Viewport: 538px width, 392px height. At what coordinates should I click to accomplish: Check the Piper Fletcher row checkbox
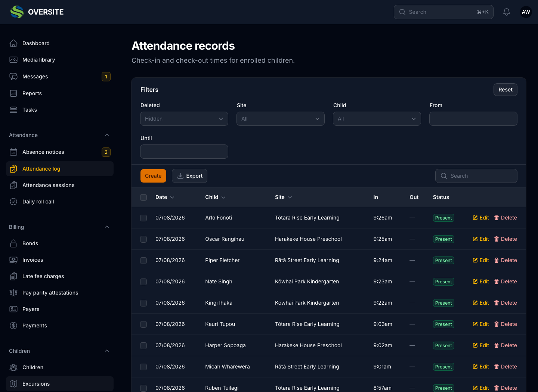pos(143,260)
